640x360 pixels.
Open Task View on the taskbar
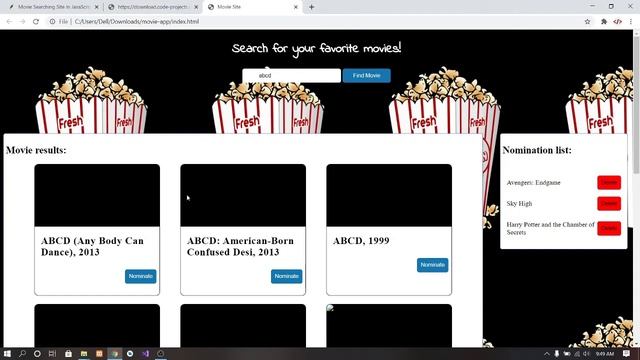pyautogui.click(x=52, y=353)
